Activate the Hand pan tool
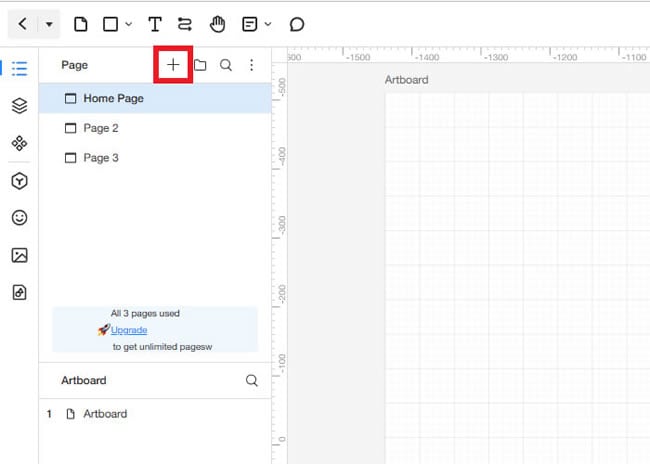Viewport: 650px width, 464px height. pos(217,24)
